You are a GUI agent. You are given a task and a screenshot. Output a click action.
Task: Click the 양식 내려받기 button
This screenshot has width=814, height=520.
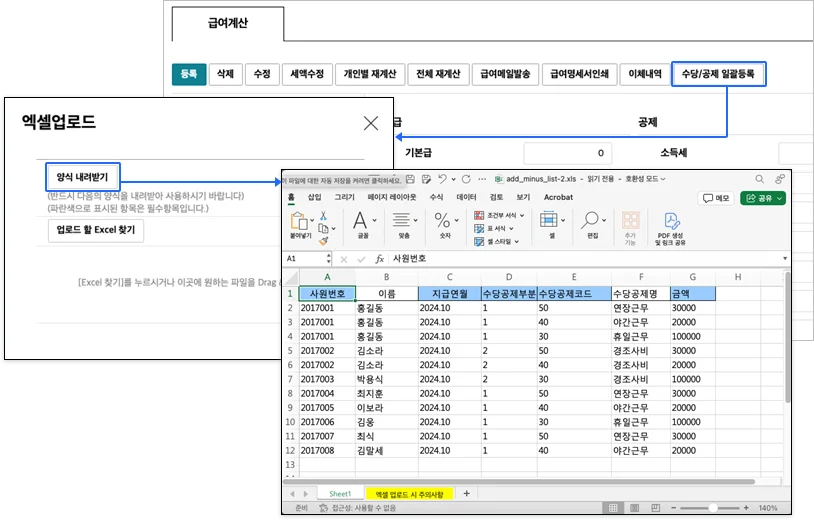pyautogui.click(x=83, y=177)
